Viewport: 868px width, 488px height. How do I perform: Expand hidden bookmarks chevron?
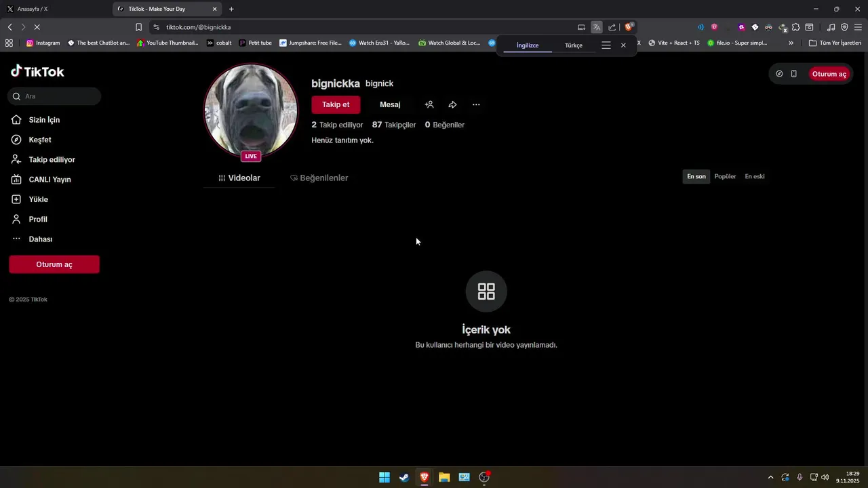[791, 43]
